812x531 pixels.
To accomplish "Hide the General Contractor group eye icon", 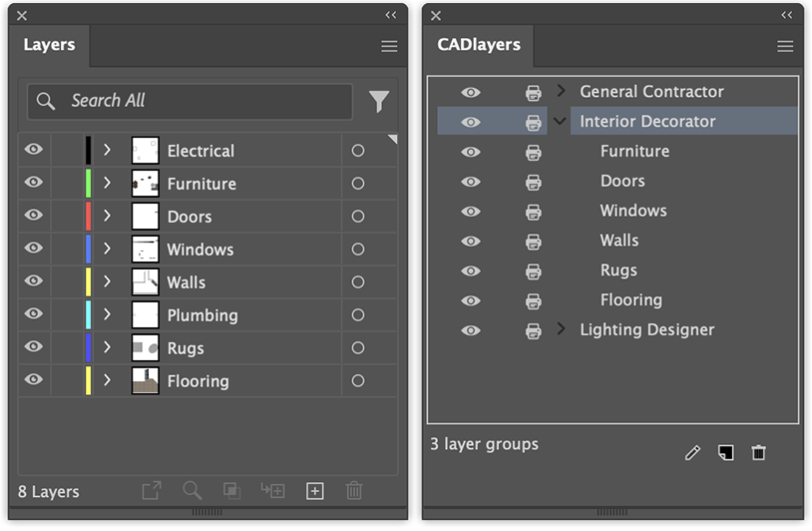I will (x=471, y=92).
